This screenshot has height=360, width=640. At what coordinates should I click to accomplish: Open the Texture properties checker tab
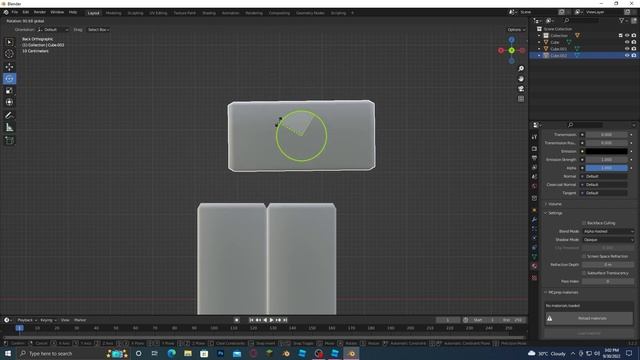(534, 278)
